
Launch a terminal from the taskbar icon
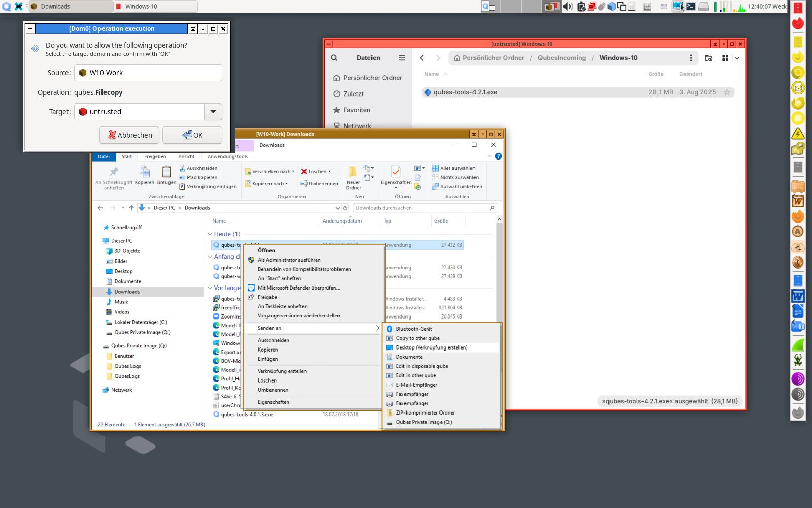coord(691,7)
